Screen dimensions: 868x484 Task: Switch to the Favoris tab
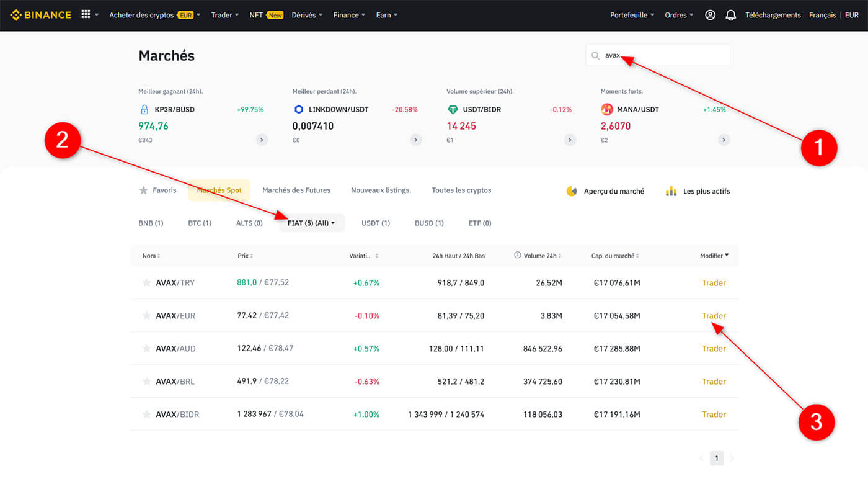(158, 190)
